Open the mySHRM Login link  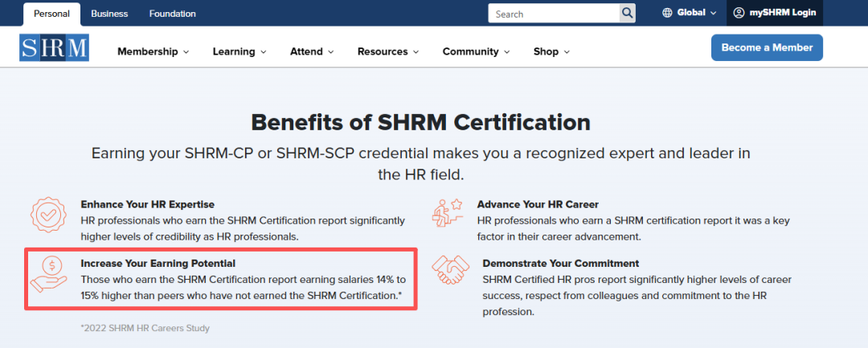tap(775, 13)
